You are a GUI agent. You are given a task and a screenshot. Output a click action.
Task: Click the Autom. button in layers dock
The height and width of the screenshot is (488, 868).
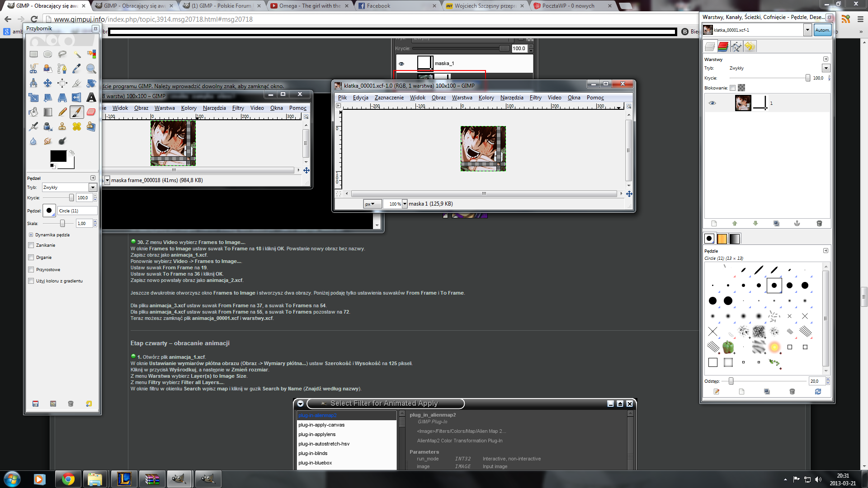pyautogui.click(x=822, y=30)
